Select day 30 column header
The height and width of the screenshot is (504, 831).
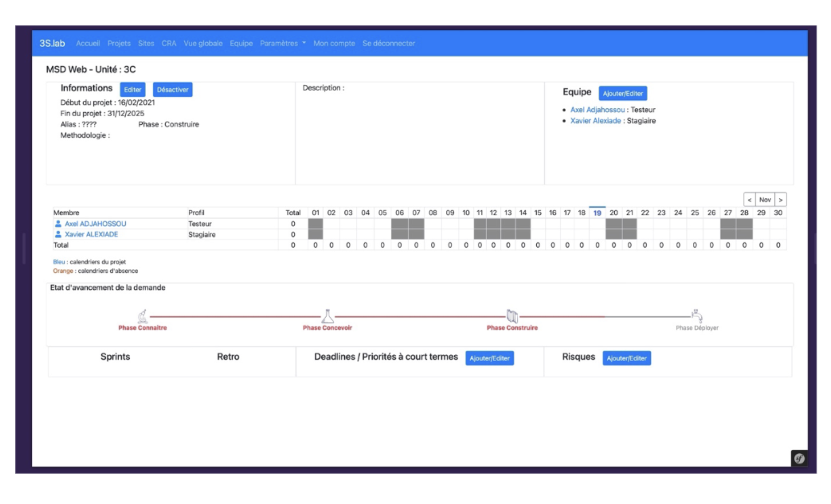tap(778, 213)
